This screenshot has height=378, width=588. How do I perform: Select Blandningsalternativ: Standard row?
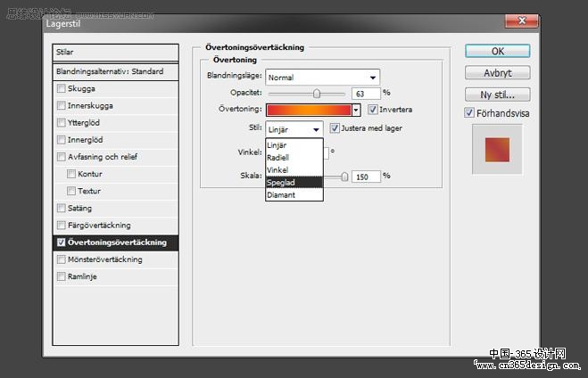click(115, 71)
